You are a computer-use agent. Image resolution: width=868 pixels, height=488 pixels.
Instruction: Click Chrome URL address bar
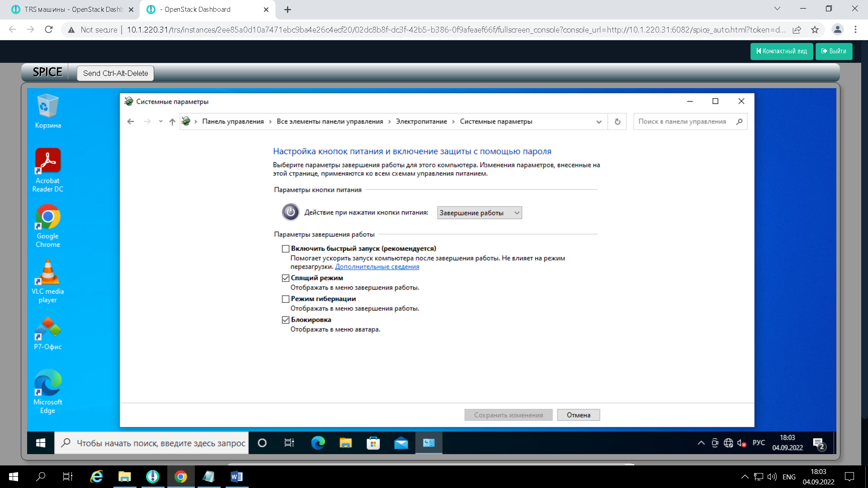(456, 30)
